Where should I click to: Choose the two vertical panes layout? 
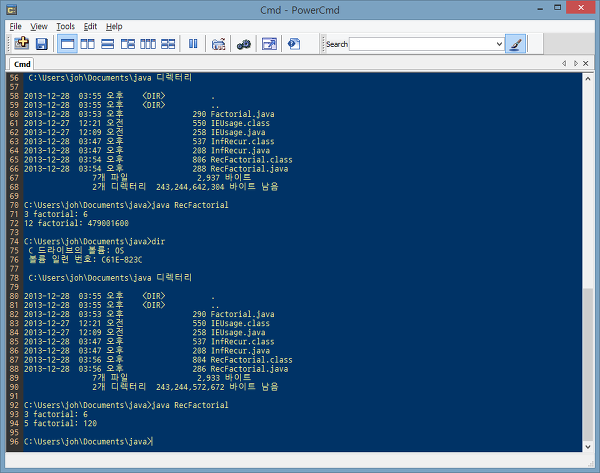click(x=88, y=44)
